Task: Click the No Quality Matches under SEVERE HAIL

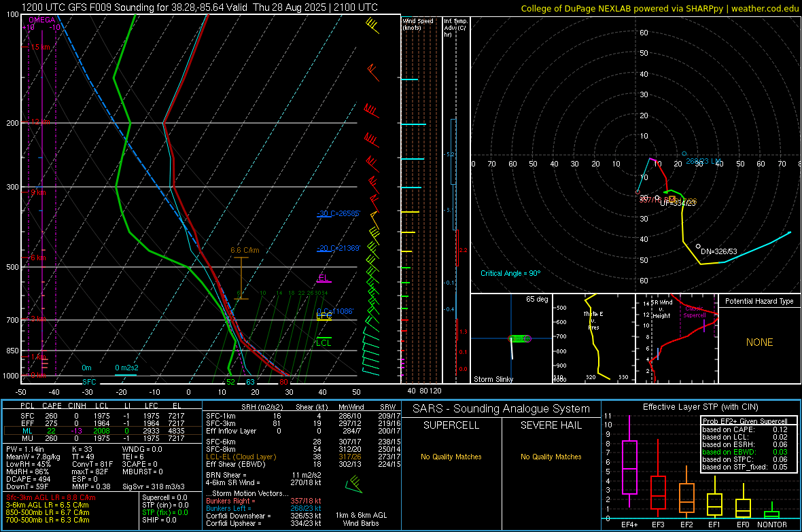Action: (x=551, y=457)
